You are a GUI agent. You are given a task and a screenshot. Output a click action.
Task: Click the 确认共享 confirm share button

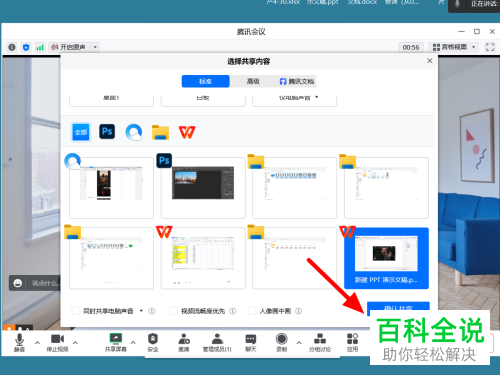[x=398, y=307]
